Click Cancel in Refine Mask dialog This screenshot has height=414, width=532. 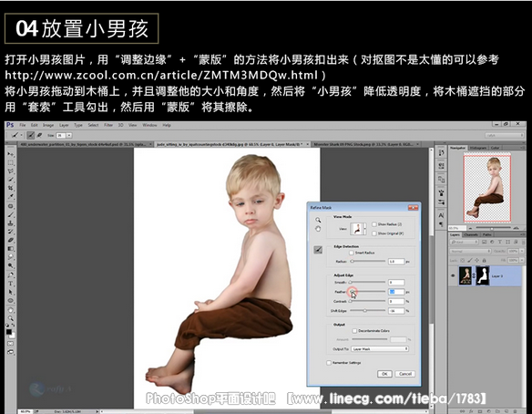[405, 374]
